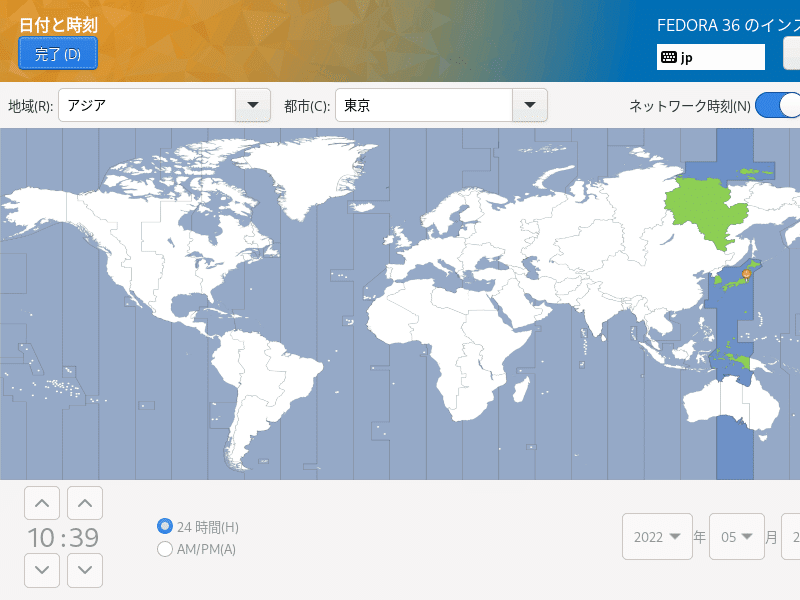Click the 日付と時刻 title text
This screenshot has height=600, width=800.
(x=58, y=24)
